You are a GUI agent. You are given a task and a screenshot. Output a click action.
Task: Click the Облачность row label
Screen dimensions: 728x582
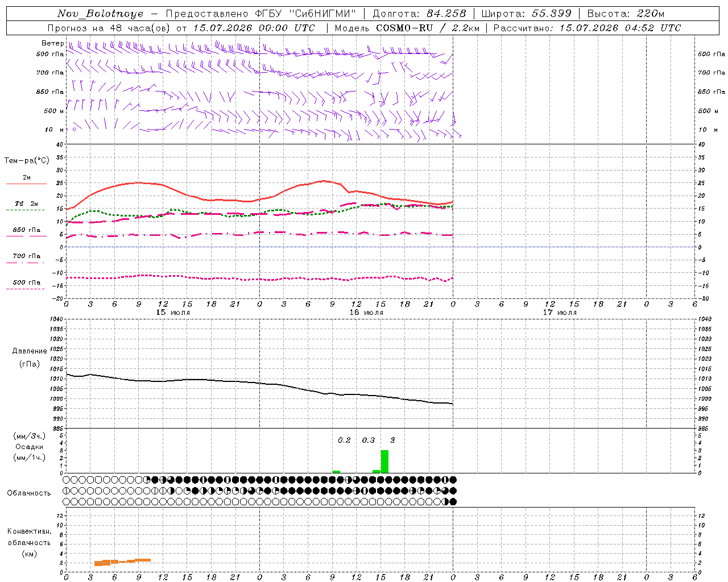pyautogui.click(x=29, y=493)
